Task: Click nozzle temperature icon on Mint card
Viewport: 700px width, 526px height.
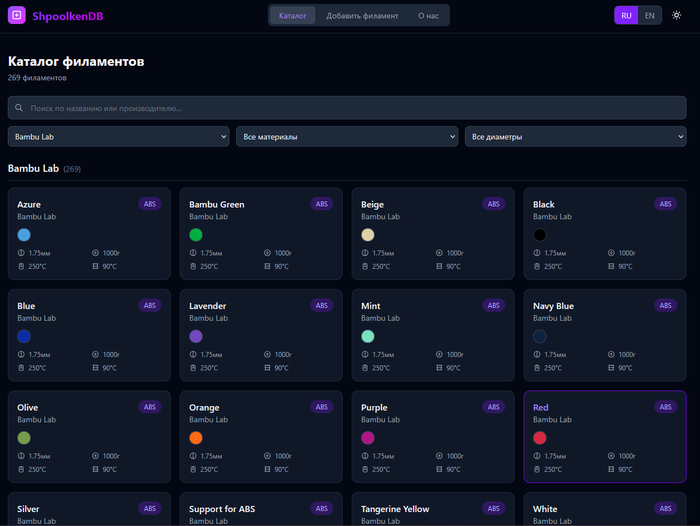Action: 365,368
